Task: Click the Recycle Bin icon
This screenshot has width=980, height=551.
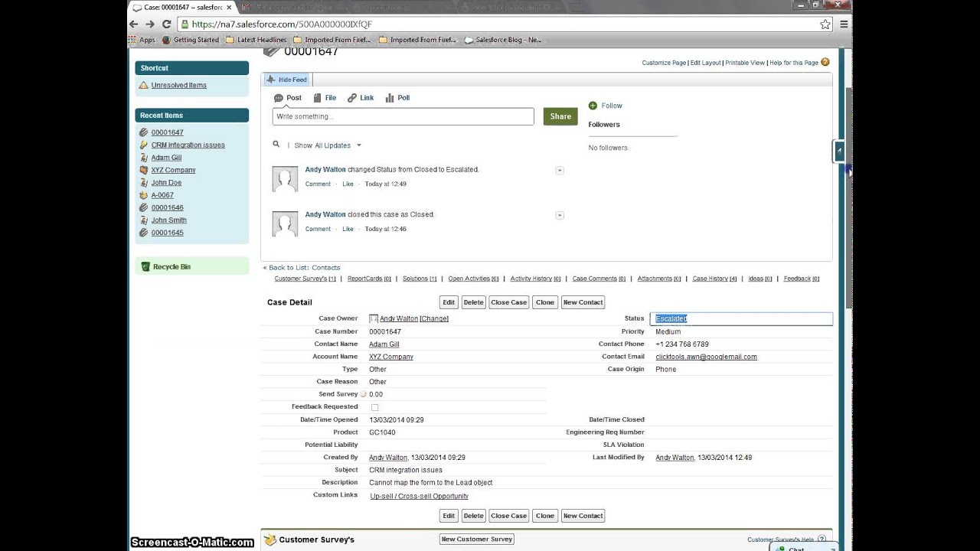Action: point(145,266)
